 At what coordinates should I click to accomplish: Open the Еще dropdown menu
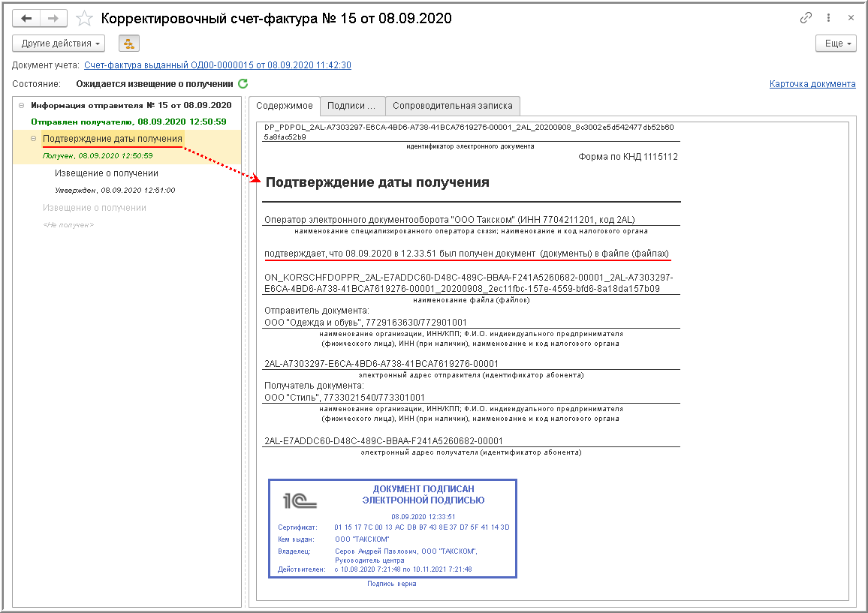tap(836, 44)
